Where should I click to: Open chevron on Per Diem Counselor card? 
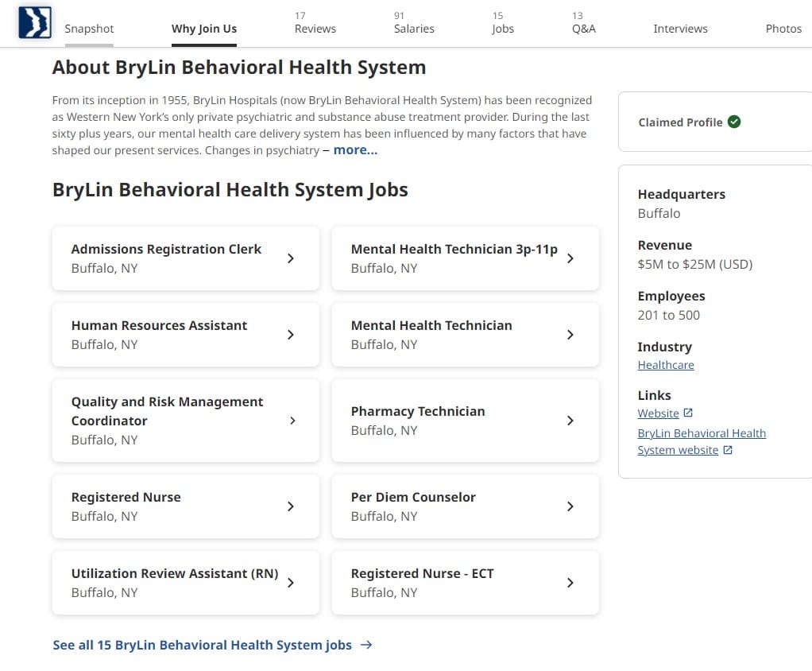point(570,506)
